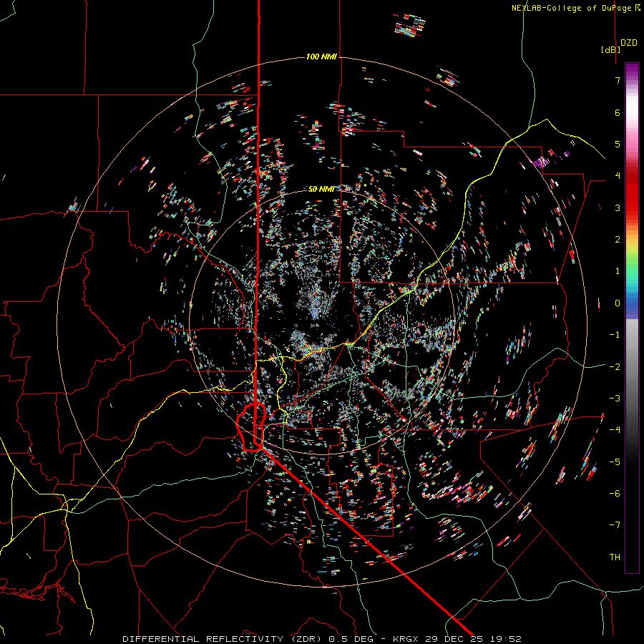Click the 3 value on the scale
The image size is (644, 644).
coord(618,208)
